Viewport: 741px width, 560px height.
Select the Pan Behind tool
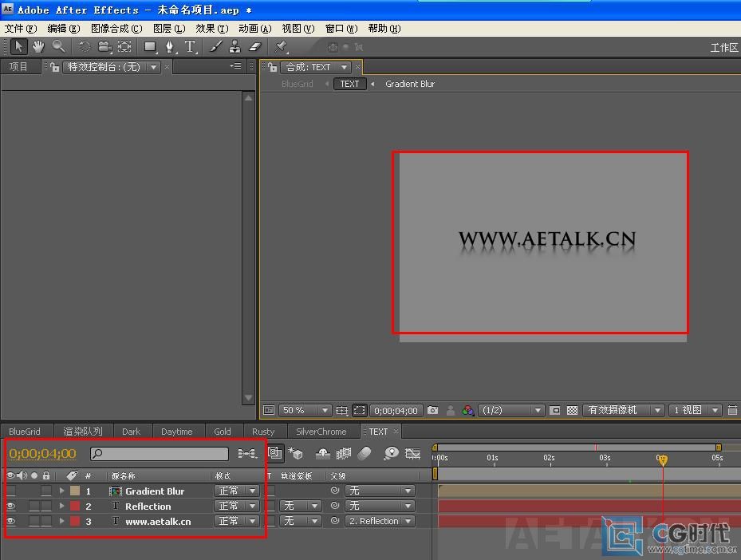pyautogui.click(x=124, y=46)
